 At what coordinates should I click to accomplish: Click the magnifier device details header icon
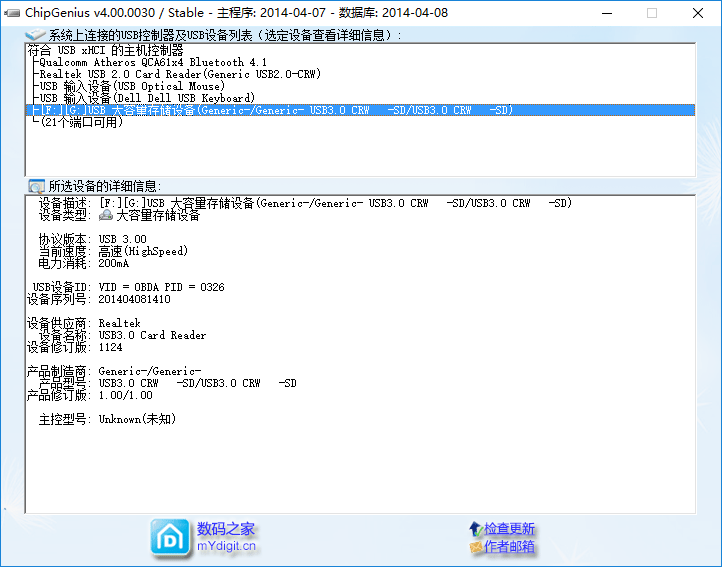36,186
